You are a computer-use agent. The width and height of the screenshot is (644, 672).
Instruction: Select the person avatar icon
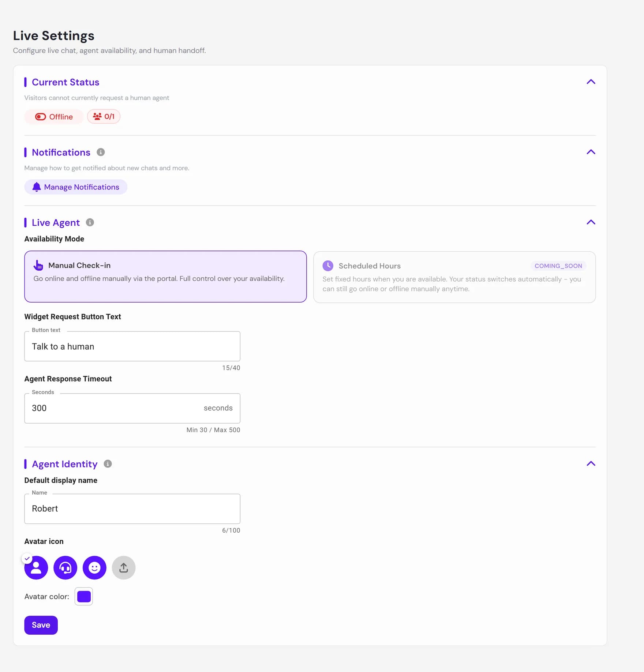pos(36,568)
